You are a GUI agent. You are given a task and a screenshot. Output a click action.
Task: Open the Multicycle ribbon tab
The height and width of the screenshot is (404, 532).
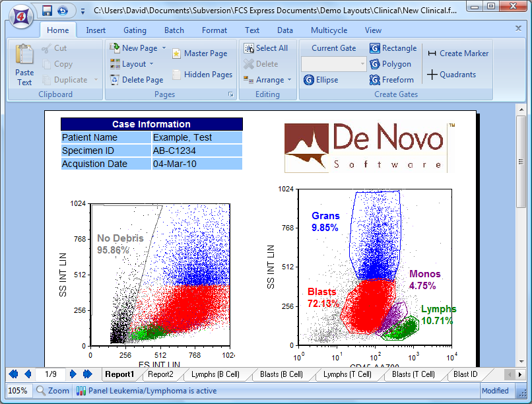click(329, 30)
